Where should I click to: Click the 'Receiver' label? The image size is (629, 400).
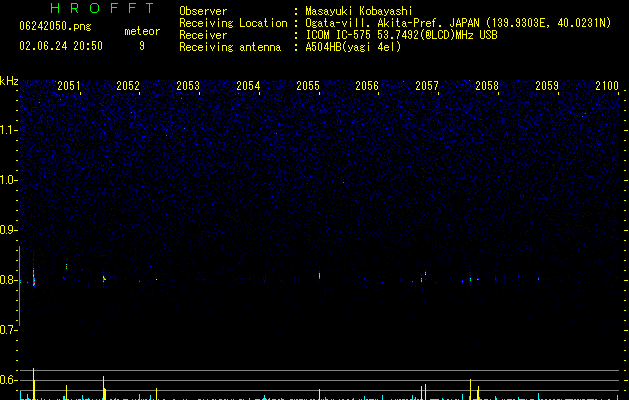point(203,35)
